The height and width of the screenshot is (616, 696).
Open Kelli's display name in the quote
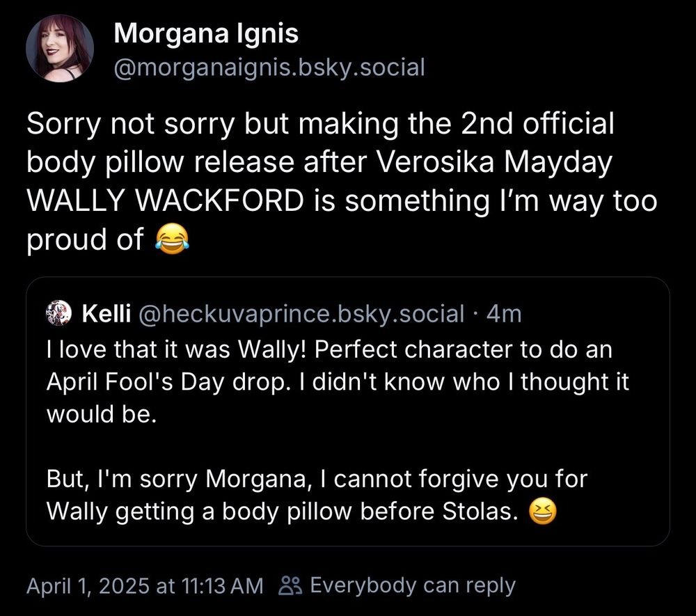106,315
